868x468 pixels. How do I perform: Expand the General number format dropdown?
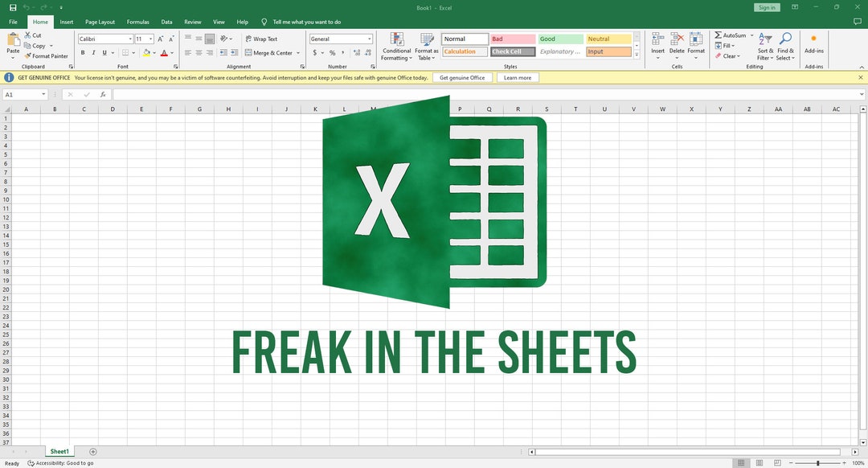point(369,39)
